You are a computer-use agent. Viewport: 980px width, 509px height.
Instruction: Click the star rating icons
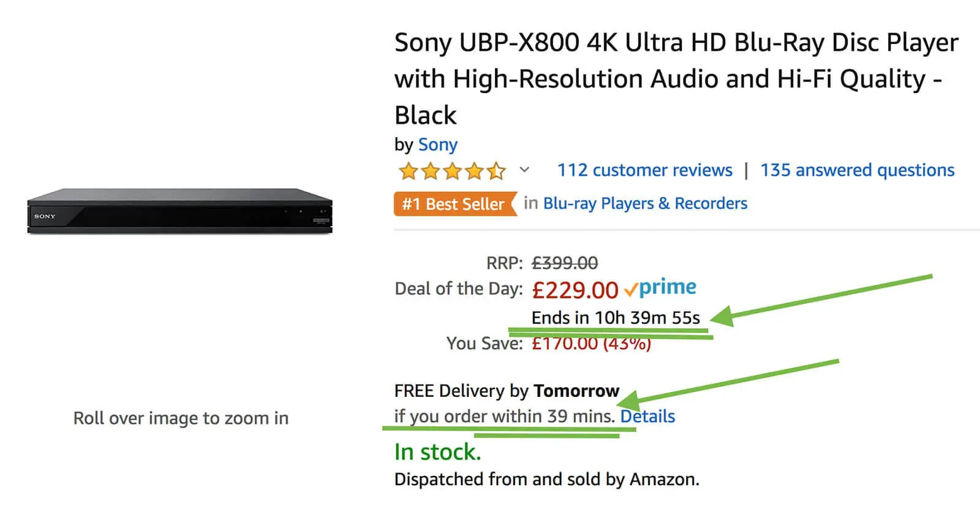(452, 171)
